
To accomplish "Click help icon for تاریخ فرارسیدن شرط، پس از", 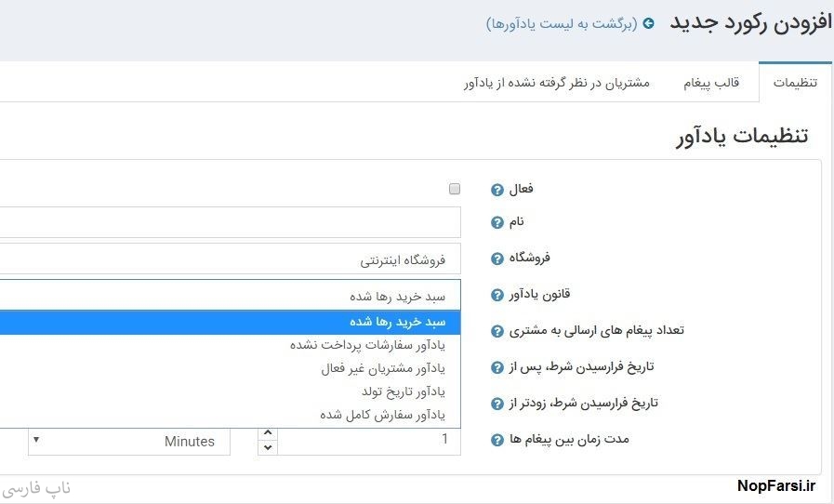I will [x=496, y=367].
